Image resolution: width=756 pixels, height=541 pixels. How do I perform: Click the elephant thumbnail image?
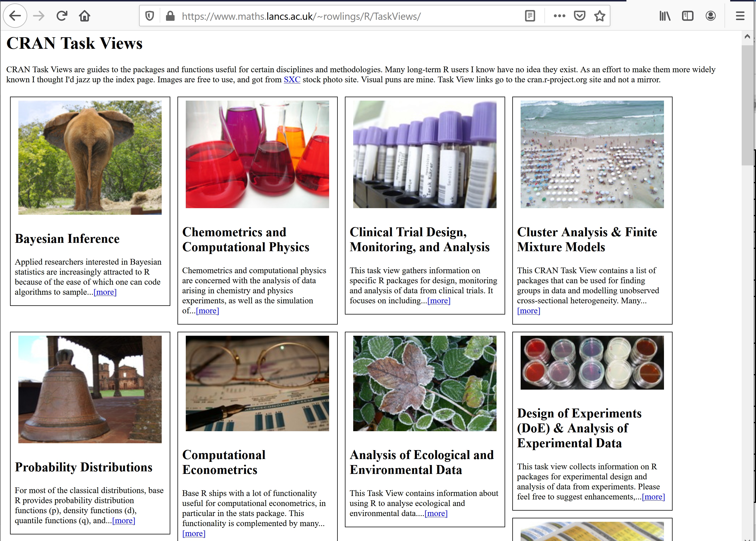coord(90,157)
